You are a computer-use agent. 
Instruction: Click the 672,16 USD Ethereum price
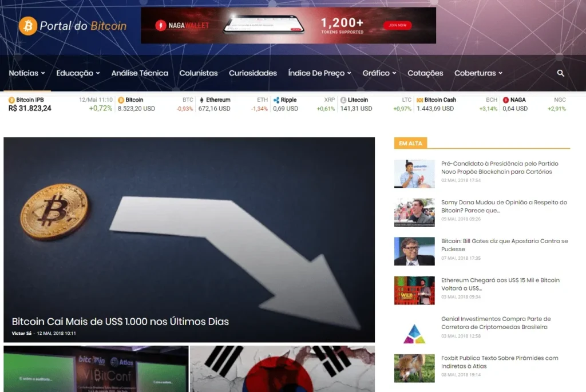pyautogui.click(x=215, y=109)
